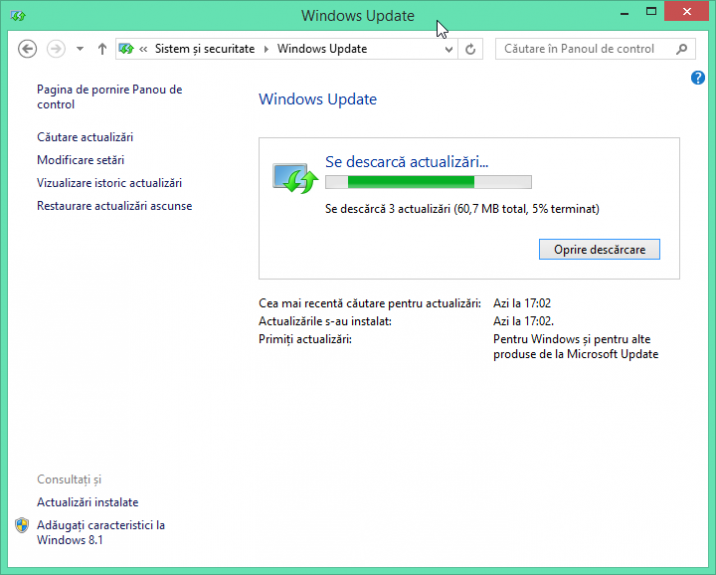Viewport: 716px width, 575px height.
Task: Click Adăugați caracteristici la Windows 8.1
Action: [x=101, y=533]
